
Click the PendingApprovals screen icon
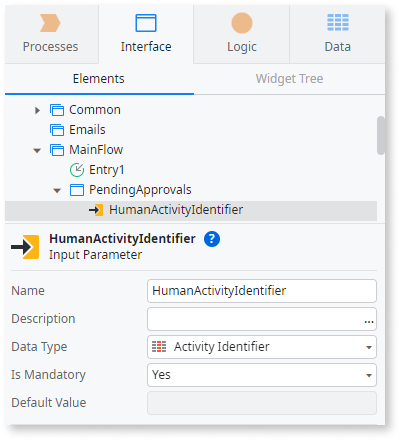click(77, 190)
